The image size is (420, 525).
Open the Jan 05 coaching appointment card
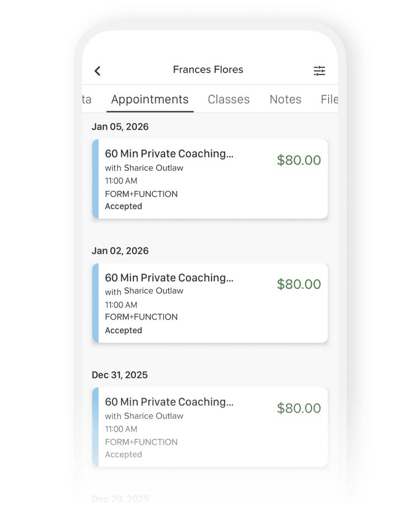click(210, 179)
